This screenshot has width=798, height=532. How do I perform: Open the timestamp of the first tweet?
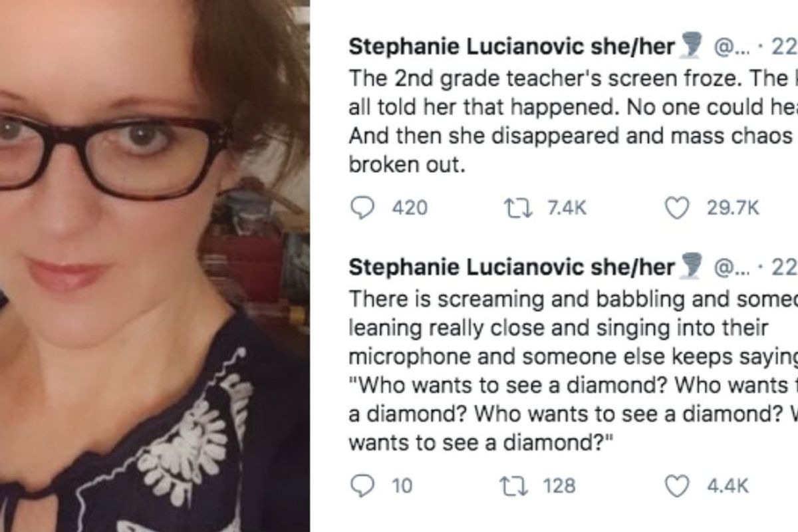tap(783, 47)
